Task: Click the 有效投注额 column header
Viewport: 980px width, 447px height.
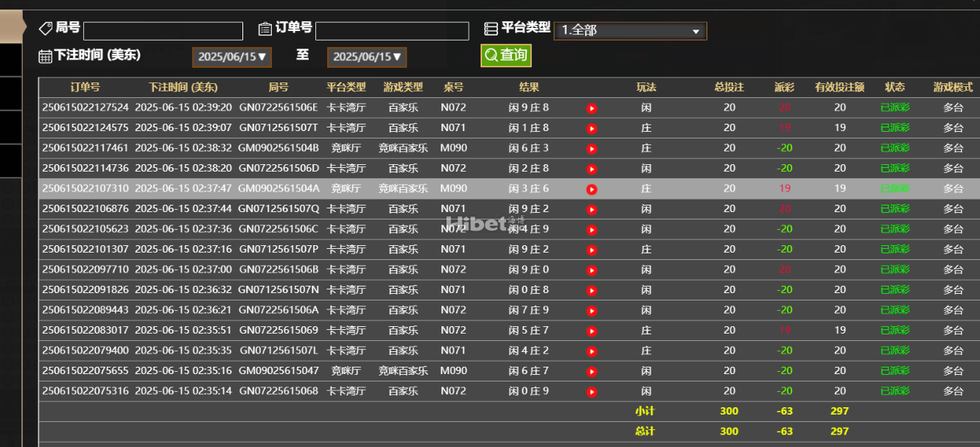Action: (839, 87)
